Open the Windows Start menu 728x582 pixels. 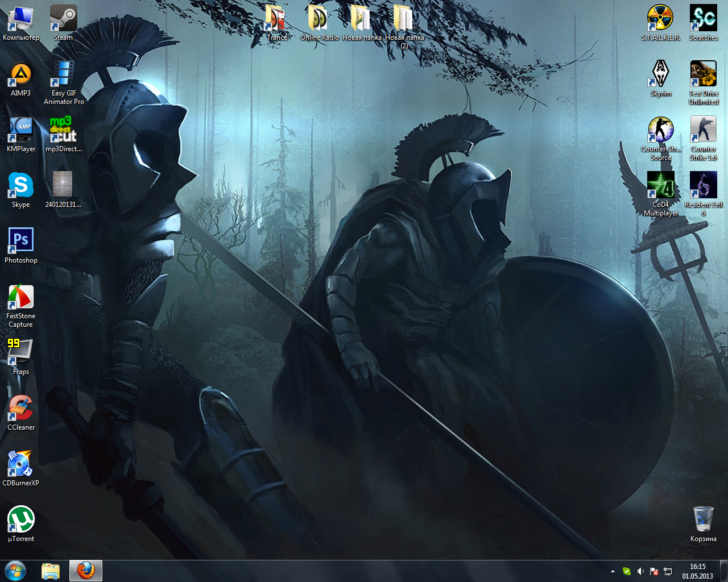point(15,571)
